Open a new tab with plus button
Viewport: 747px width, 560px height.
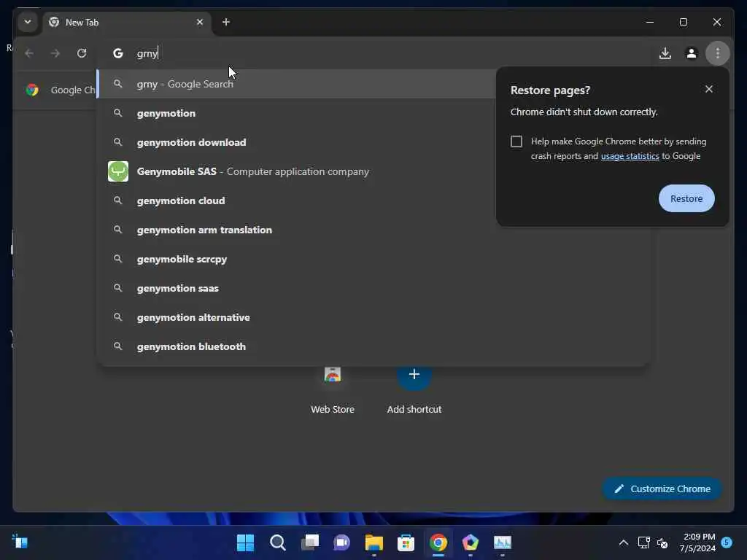[226, 22]
